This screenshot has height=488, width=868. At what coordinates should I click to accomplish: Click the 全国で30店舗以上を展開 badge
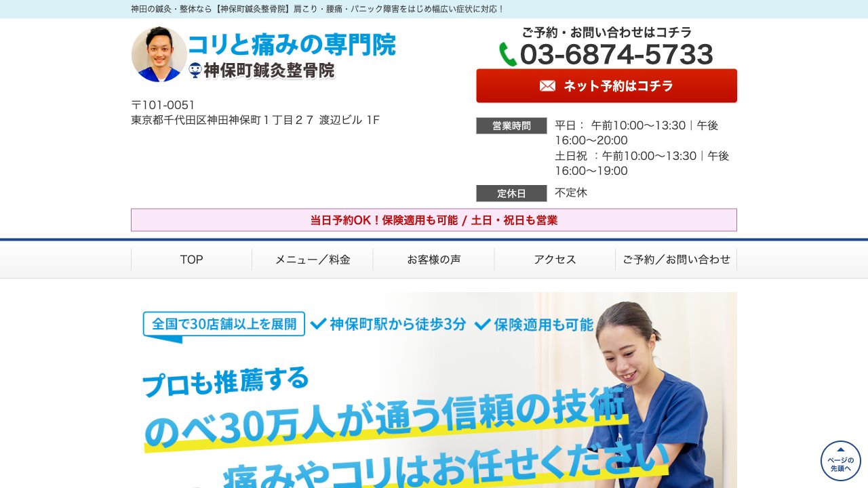coord(224,324)
